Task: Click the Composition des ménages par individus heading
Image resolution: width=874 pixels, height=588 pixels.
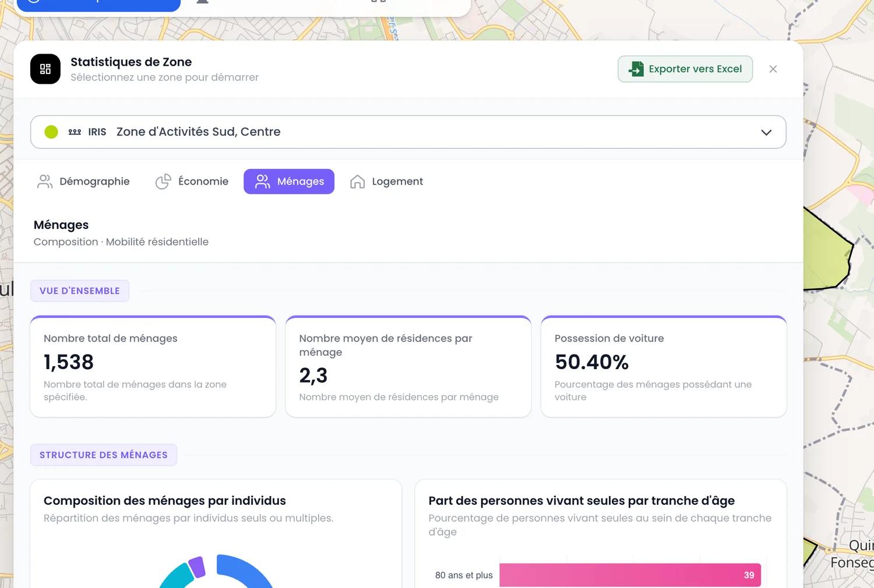Action: click(x=165, y=501)
